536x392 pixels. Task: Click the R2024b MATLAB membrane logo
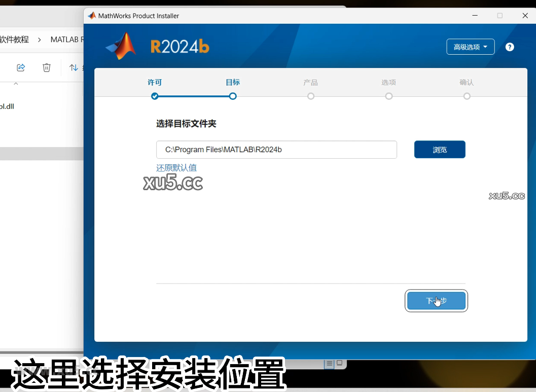121,45
